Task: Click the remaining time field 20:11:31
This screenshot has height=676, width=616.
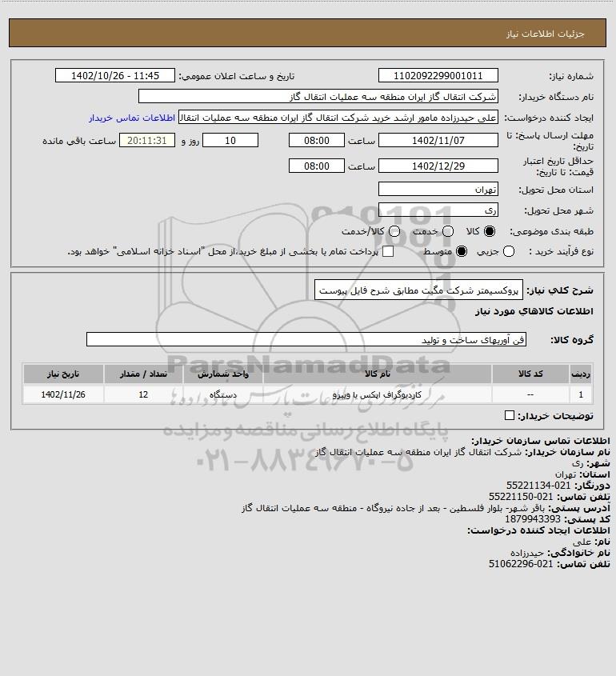Action: (x=147, y=140)
